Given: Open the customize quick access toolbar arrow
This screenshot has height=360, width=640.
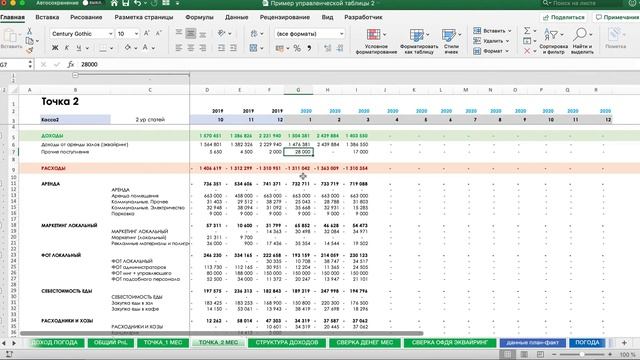Looking at the screenshot, I should pos(178,3).
